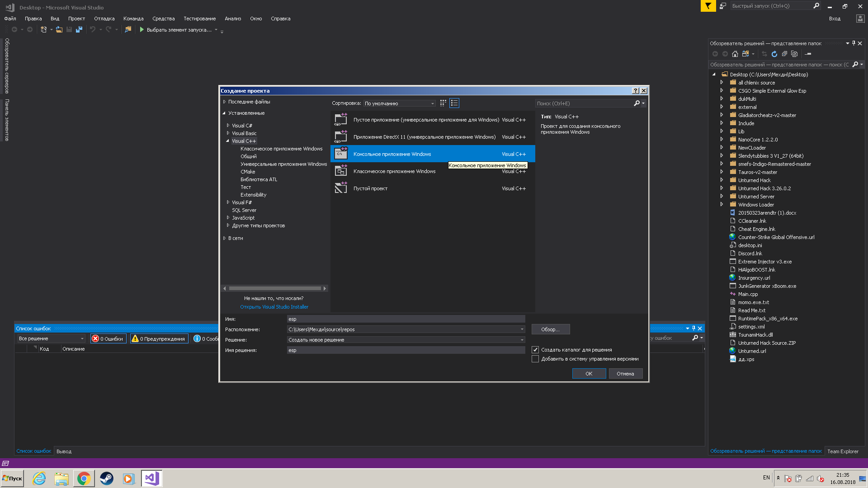Open the Отладка menu
The image size is (868, 488).
pyautogui.click(x=104, y=19)
